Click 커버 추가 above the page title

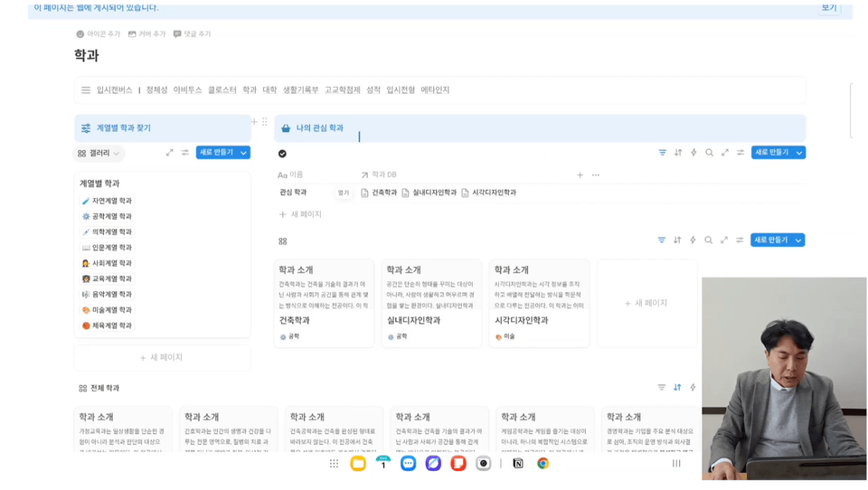(x=146, y=33)
